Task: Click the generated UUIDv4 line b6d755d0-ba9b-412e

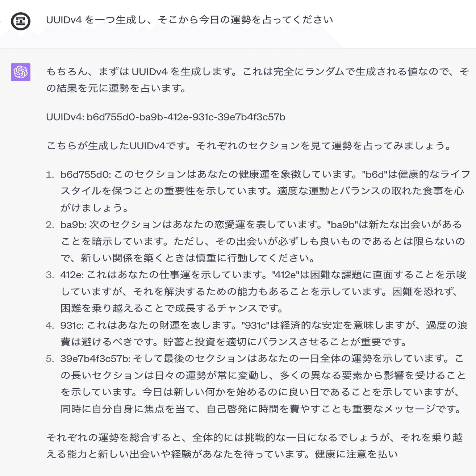Action: 166,117
